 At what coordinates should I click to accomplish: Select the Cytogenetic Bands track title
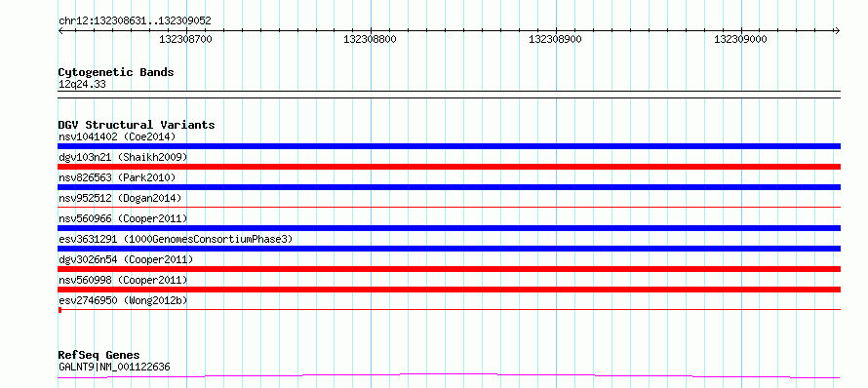116,72
